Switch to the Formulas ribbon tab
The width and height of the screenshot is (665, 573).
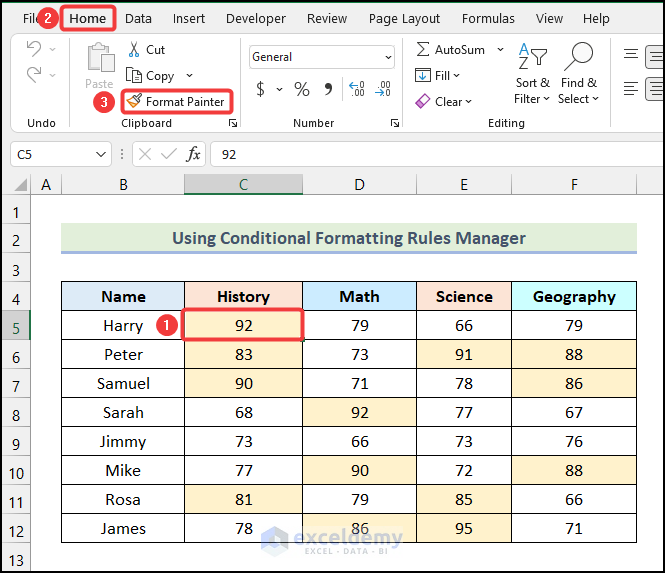point(488,18)
